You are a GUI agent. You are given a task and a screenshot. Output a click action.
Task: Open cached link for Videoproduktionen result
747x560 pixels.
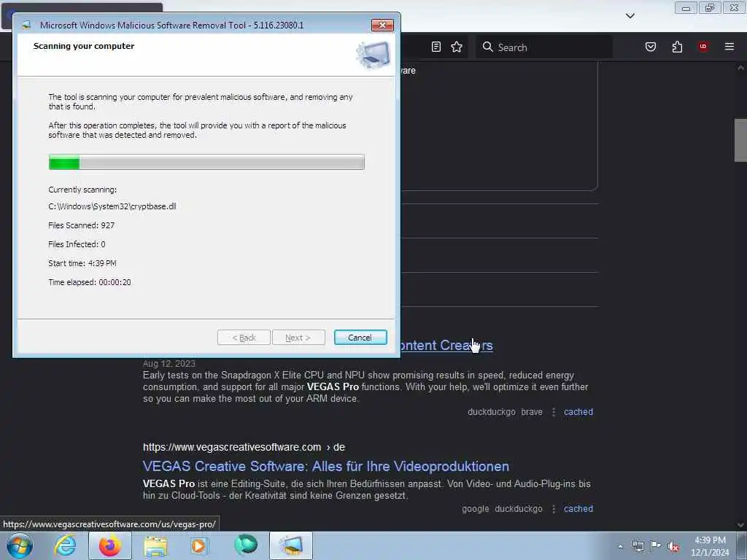[578, 508]
